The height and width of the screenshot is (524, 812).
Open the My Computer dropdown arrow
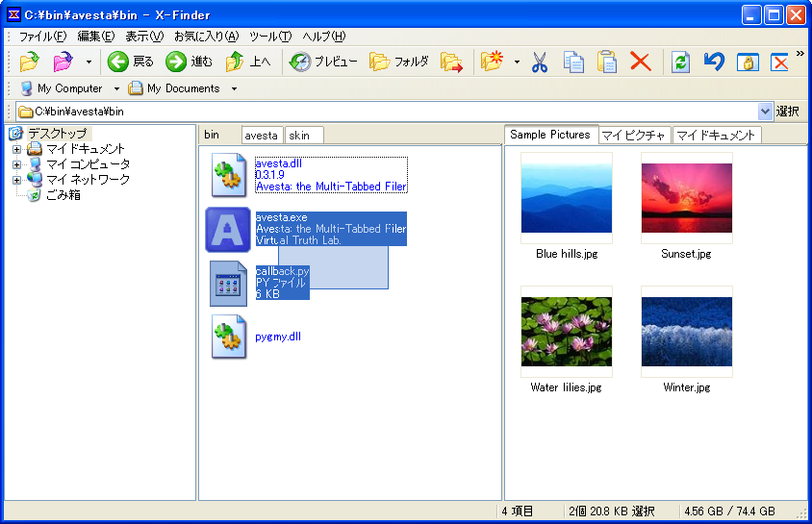coord(116,88)
